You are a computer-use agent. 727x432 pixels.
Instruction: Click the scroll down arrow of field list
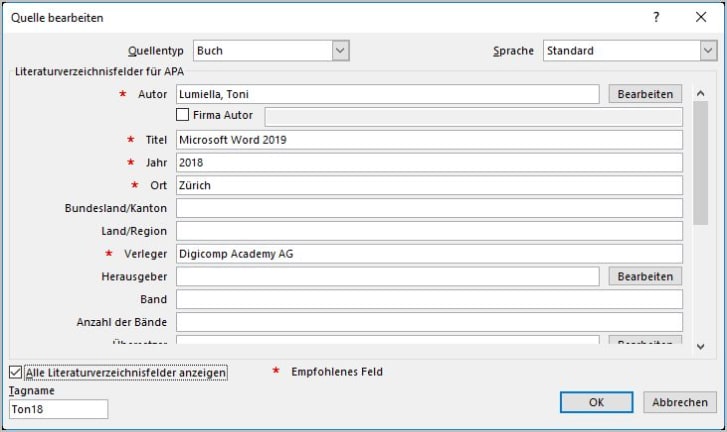pos(701,346)
